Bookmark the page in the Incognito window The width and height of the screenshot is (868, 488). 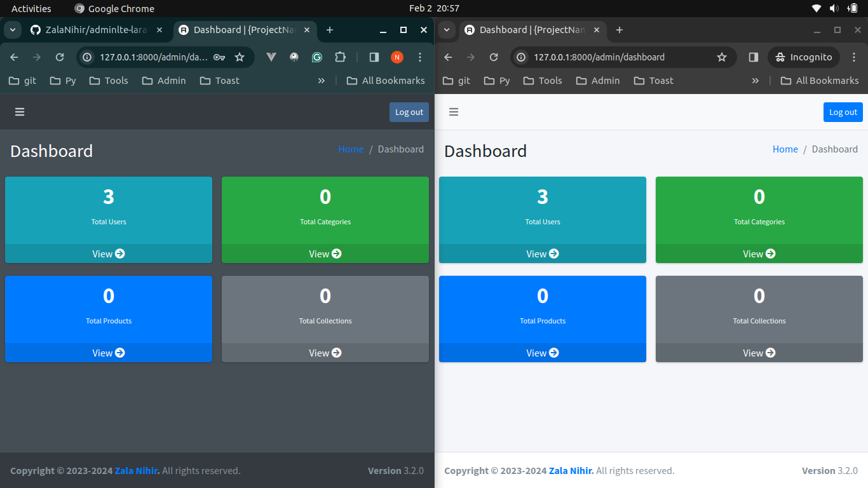pyautogui.click(x=722, y=57)
